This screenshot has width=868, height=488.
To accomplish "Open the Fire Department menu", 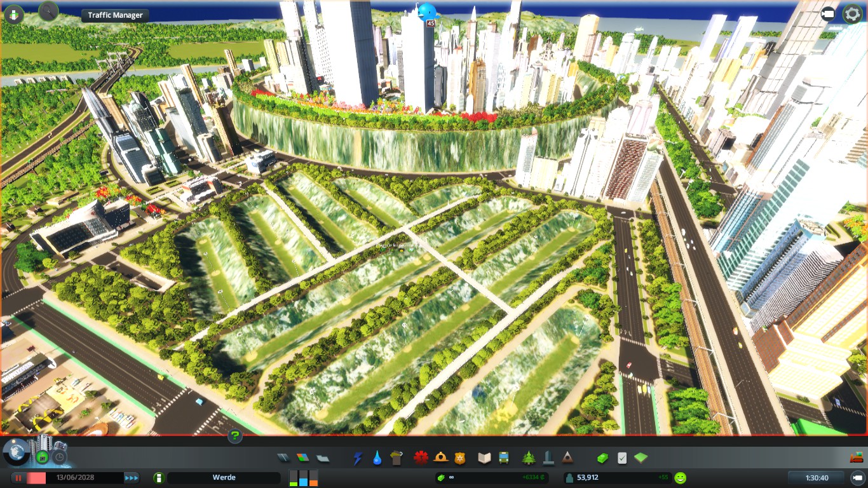I will [441, 457].
